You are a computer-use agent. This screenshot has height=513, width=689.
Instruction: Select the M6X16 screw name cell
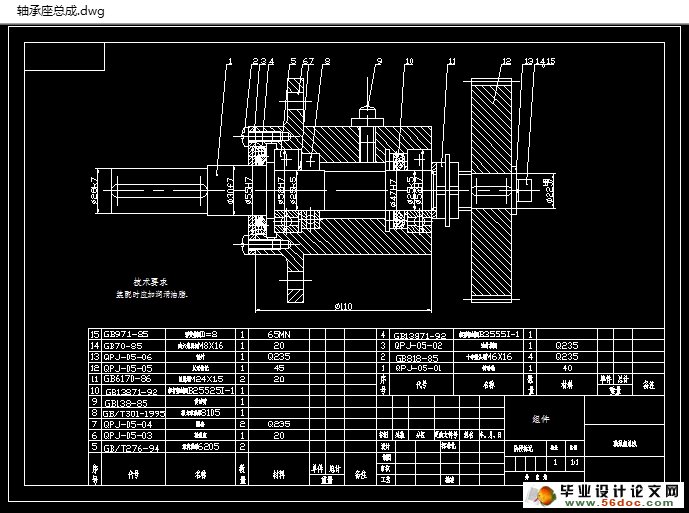pos(489,357)
